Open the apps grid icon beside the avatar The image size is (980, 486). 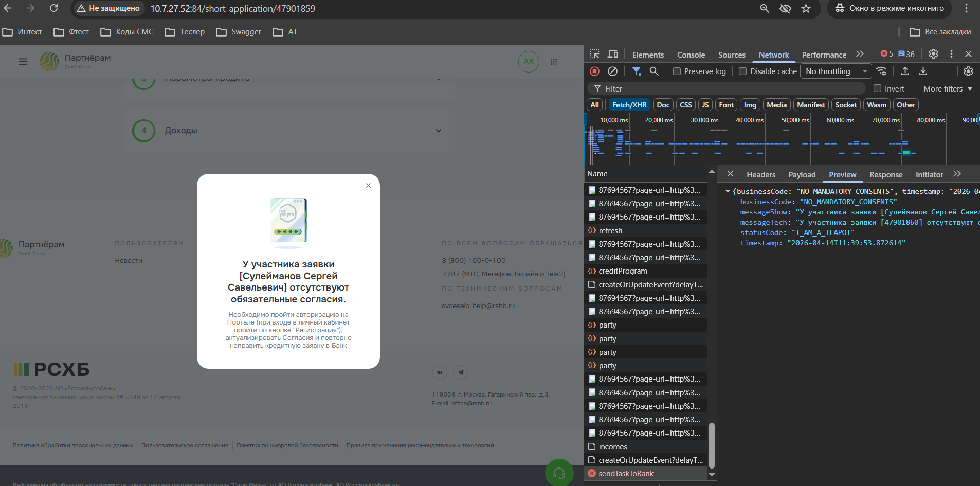pyautogui.click(x=554, y=62)
